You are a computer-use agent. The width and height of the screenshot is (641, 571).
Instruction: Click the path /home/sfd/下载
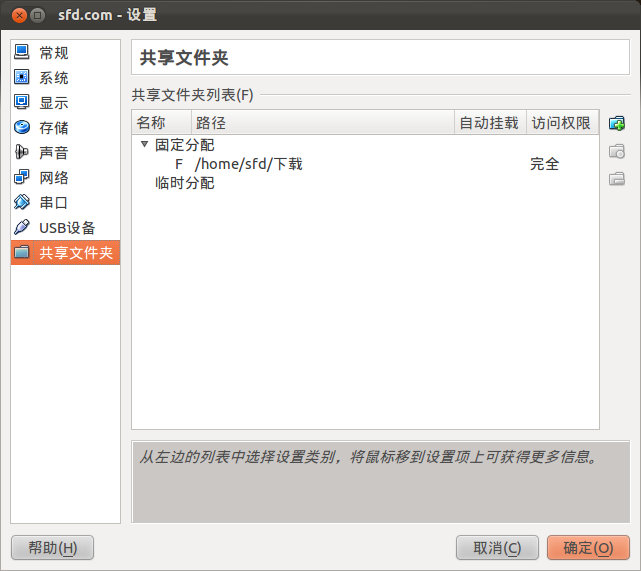(249, 164)
